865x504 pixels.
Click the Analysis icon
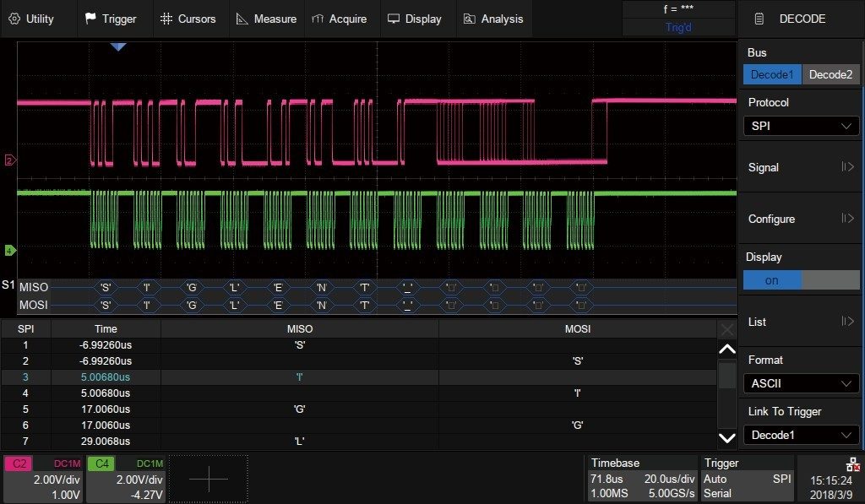click(470, 19)
